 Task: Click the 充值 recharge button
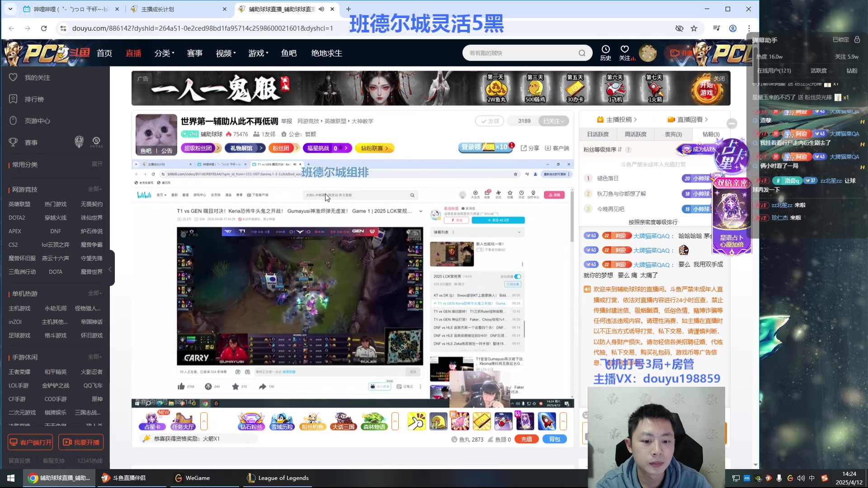527,439
